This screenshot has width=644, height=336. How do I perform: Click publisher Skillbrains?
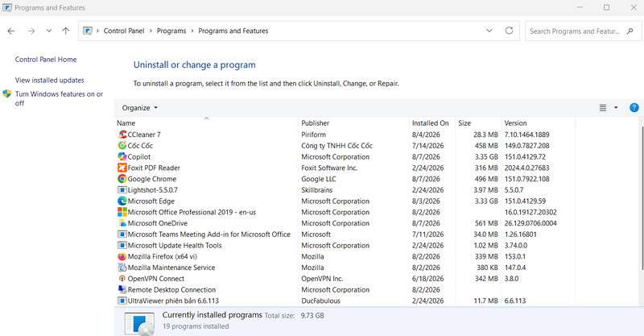tap(316, 190)
